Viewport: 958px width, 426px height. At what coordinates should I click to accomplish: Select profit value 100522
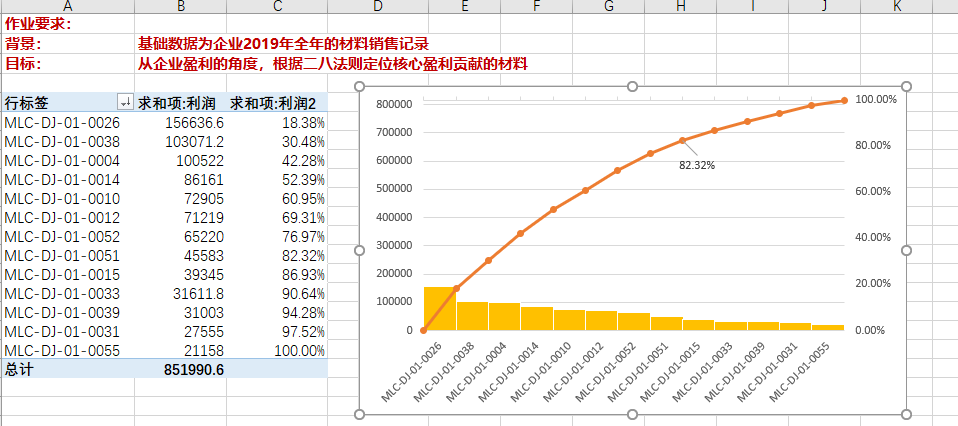tap(199, 160)
